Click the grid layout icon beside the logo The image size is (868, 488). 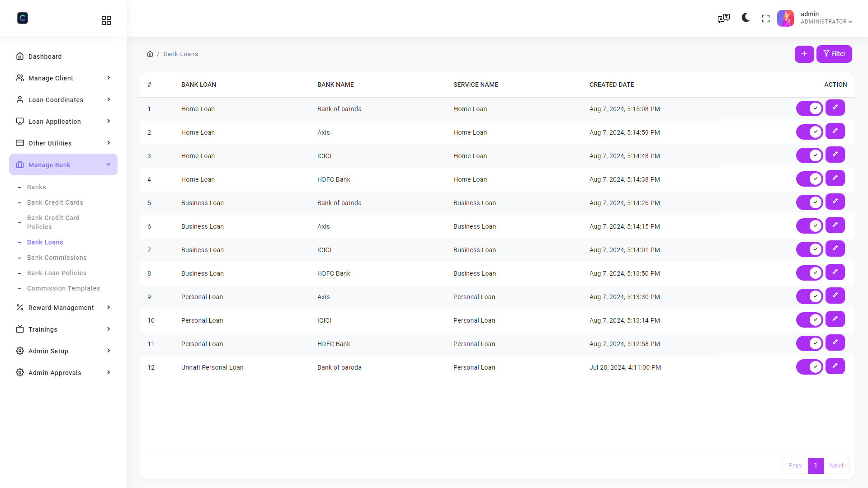[106, 20]
